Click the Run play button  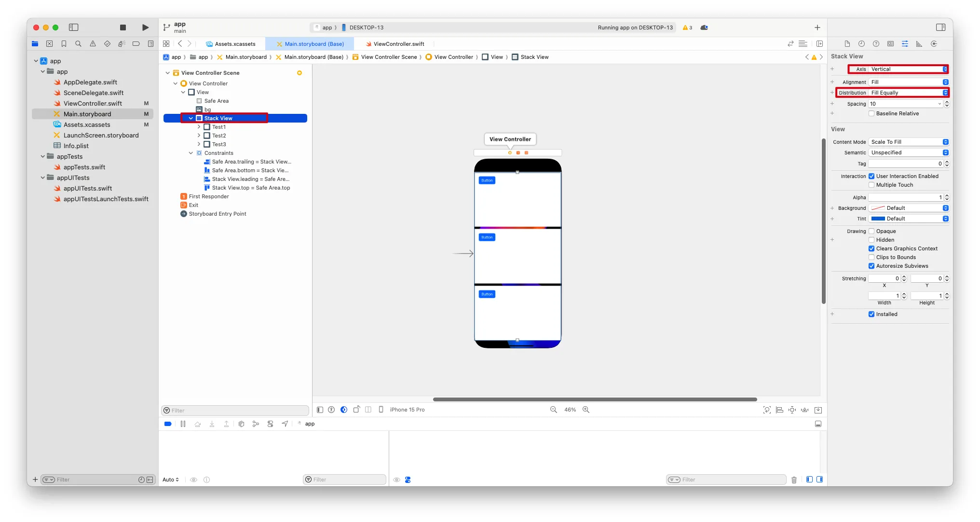click(145, 27)
